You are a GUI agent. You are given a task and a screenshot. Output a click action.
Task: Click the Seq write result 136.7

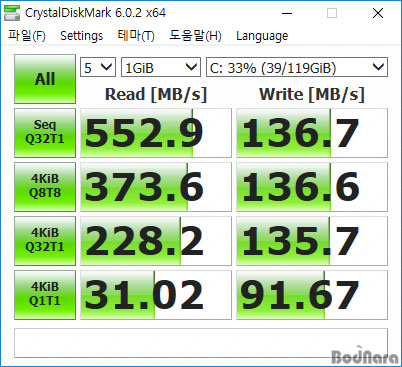click(x=312, y=133)
